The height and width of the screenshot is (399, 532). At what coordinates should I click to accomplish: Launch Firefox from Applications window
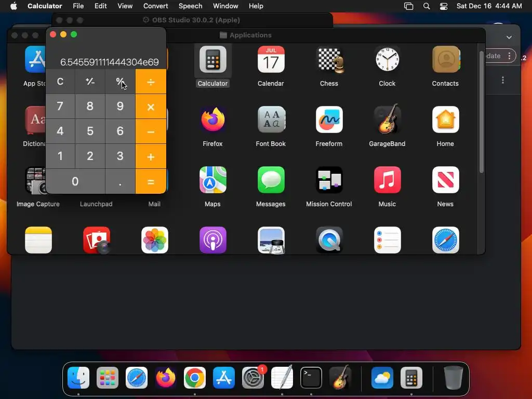pos(212,120)
